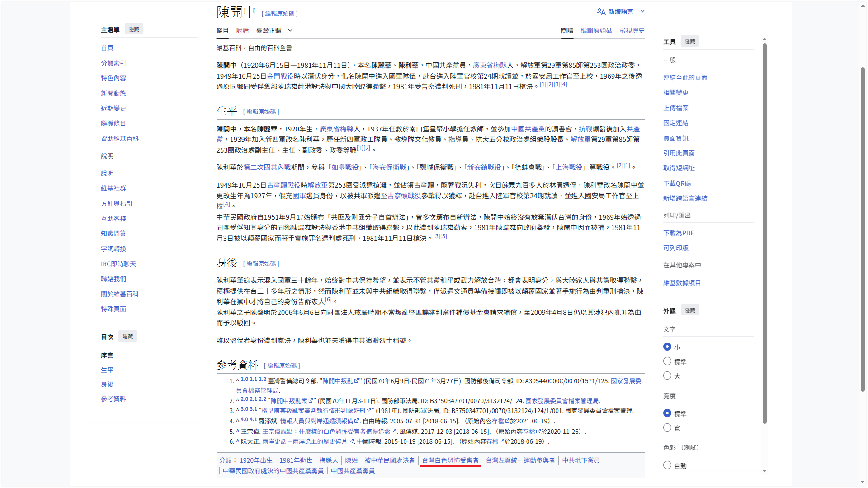Click reference 1 caret back-link arrow
This screenshot has width=868, height=488.
[x=237, y=381]
